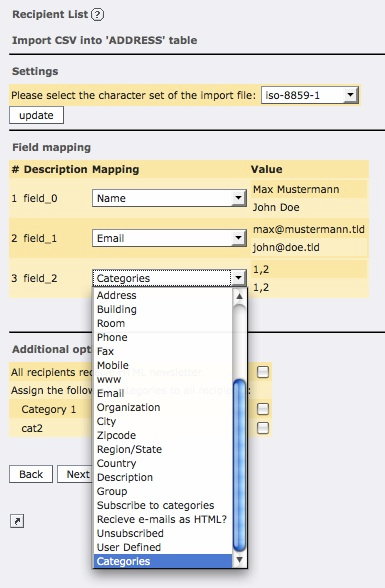Choose the highlighted 'Categories' list option
The width and height of the screenshot is (385, 588).
[x=163, y=561]
